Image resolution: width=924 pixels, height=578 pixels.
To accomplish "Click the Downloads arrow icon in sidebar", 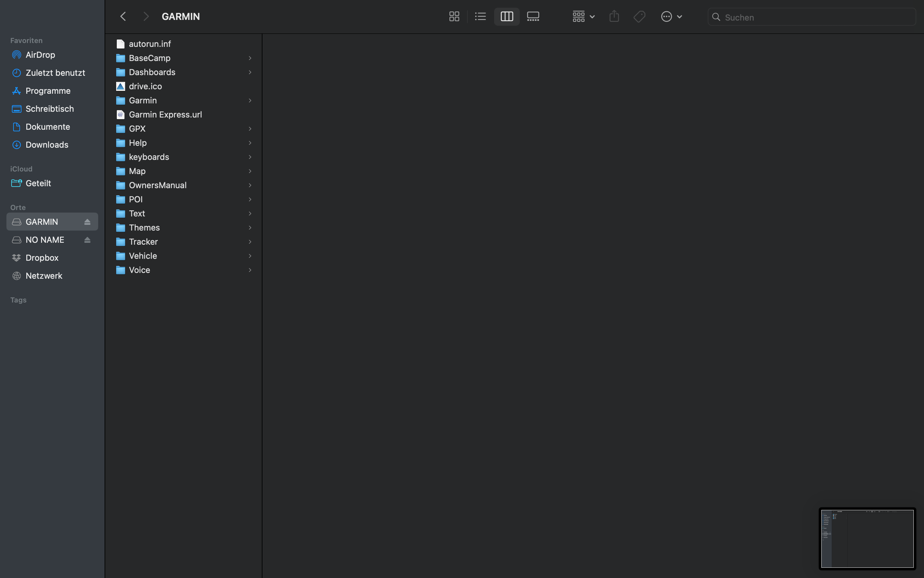I will click(x=16, y=144).
